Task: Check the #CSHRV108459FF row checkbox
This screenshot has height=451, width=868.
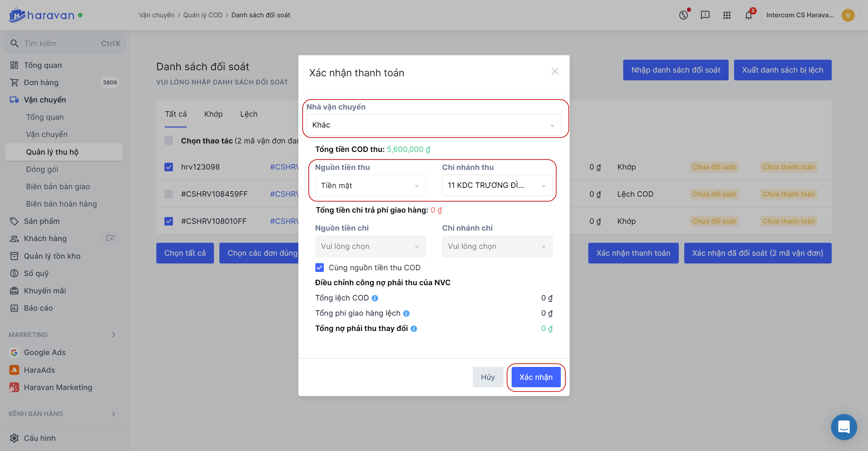Action: tap(169, 194)
